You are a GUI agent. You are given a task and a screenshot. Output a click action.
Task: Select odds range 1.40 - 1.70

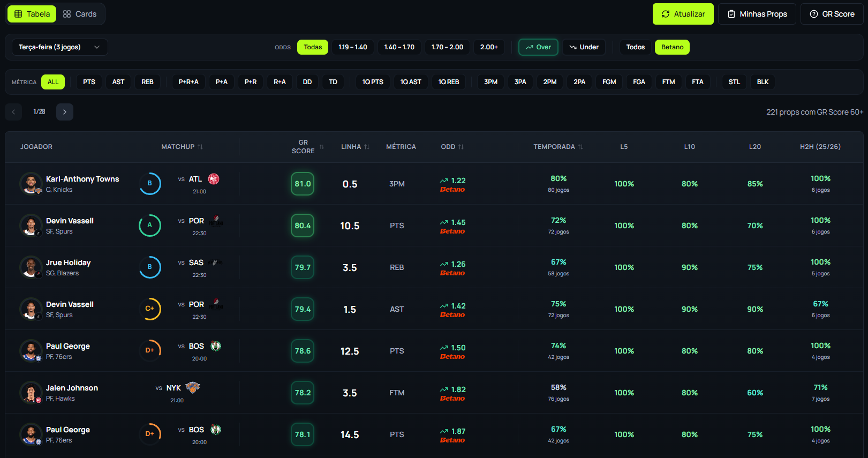tap(399, 47)
